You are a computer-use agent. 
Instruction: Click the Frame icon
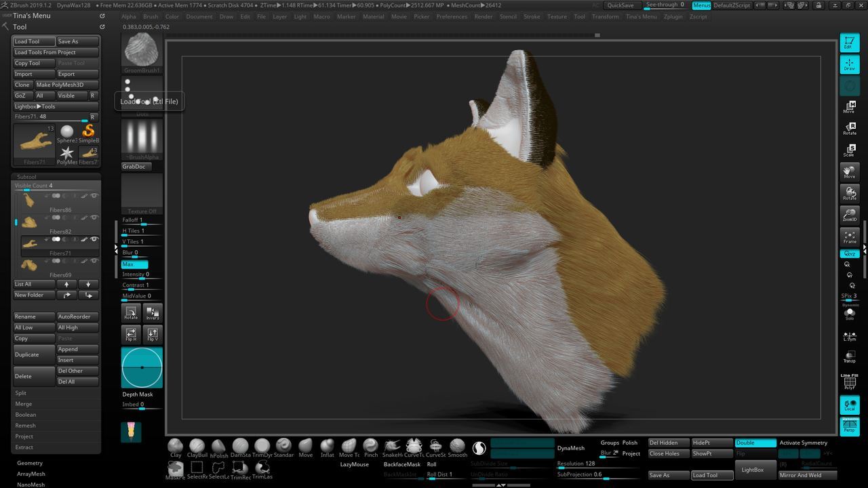coord(850,237)
